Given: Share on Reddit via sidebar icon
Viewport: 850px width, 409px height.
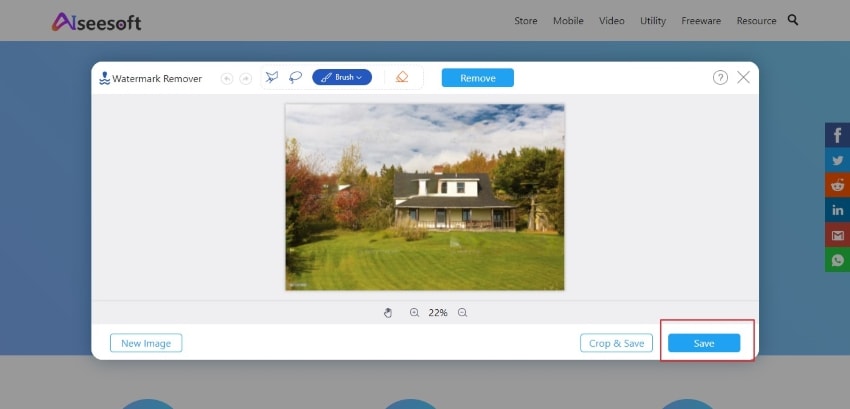Looking at the screenshot, I should [838, 185].
